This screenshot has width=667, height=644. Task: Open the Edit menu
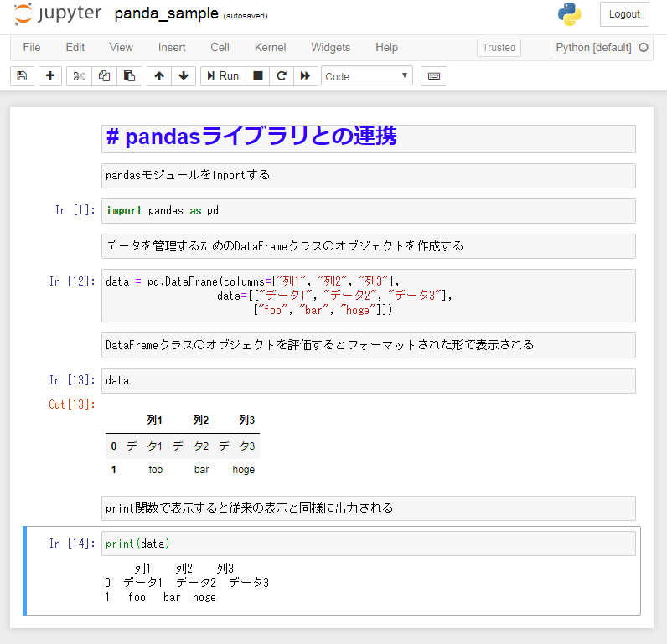point(75,47)
